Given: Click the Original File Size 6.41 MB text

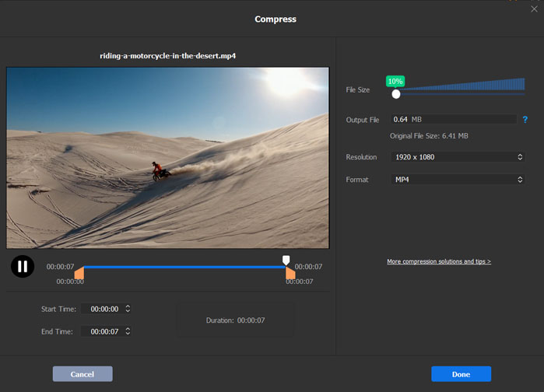Looking at the screenshot, I should pyautogui.click(x=429, y=136).
